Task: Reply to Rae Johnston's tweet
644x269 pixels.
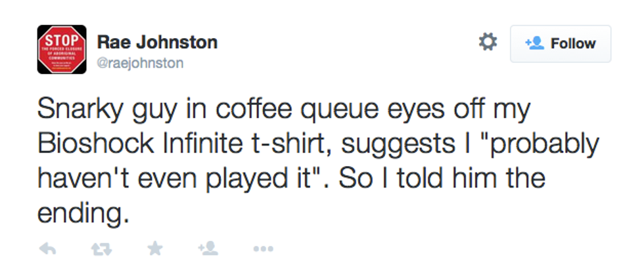Action: coord(47,248)
